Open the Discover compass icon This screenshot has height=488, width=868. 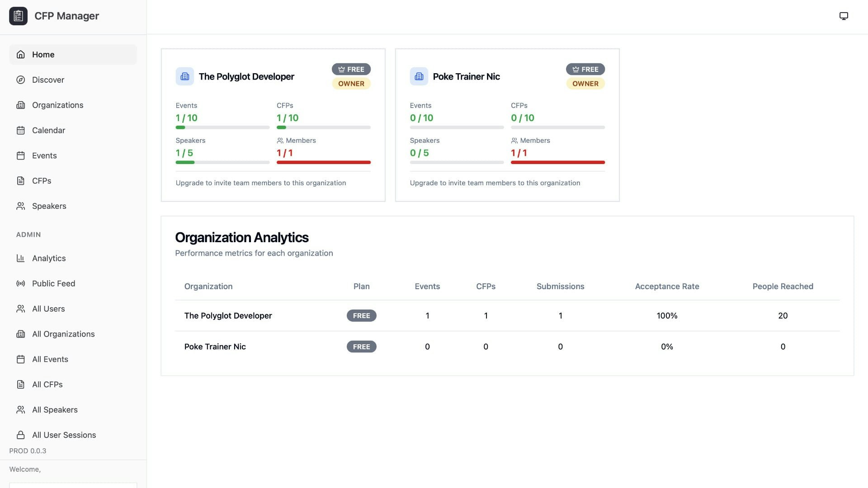coord(20,80)
